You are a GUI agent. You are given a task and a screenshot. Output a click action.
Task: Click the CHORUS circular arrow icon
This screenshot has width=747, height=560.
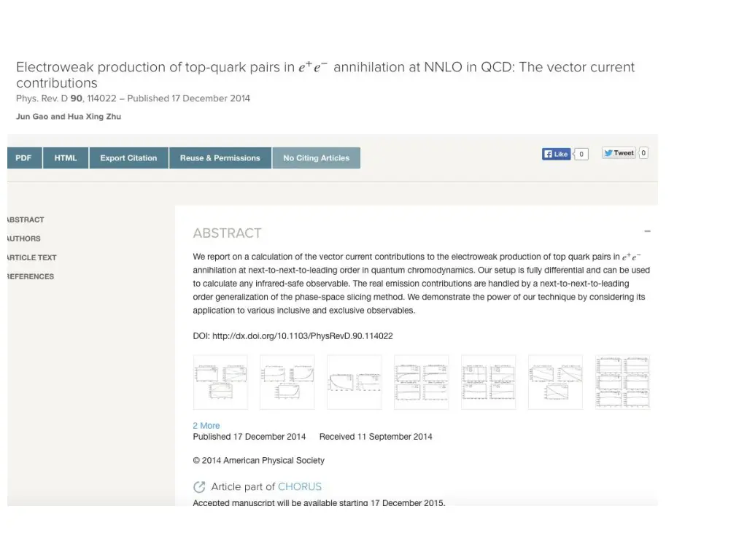[x=199, y=487]
